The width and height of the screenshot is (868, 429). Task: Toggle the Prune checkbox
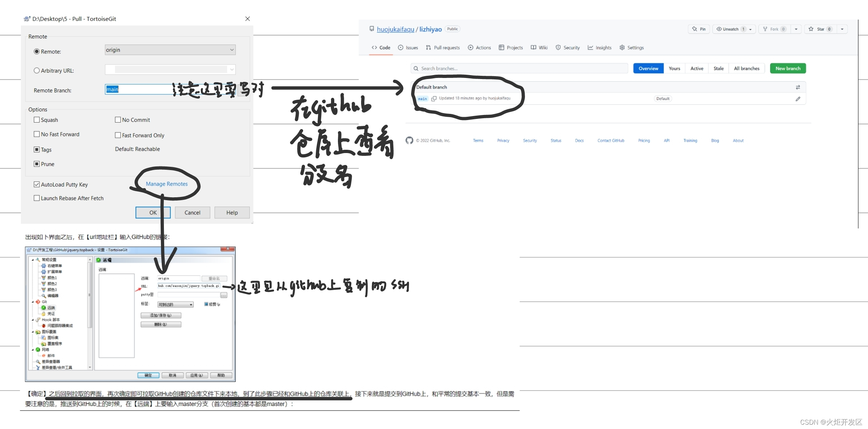37,164
